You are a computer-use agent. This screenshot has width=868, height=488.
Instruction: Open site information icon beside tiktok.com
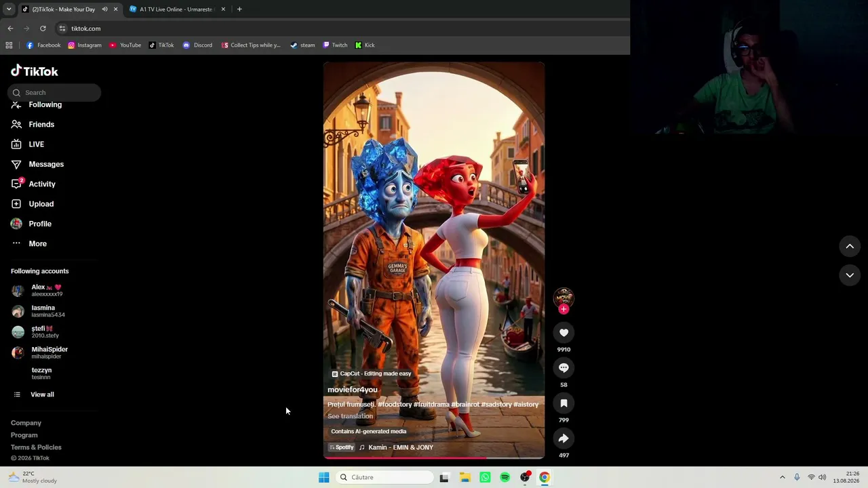click(62, 28)
